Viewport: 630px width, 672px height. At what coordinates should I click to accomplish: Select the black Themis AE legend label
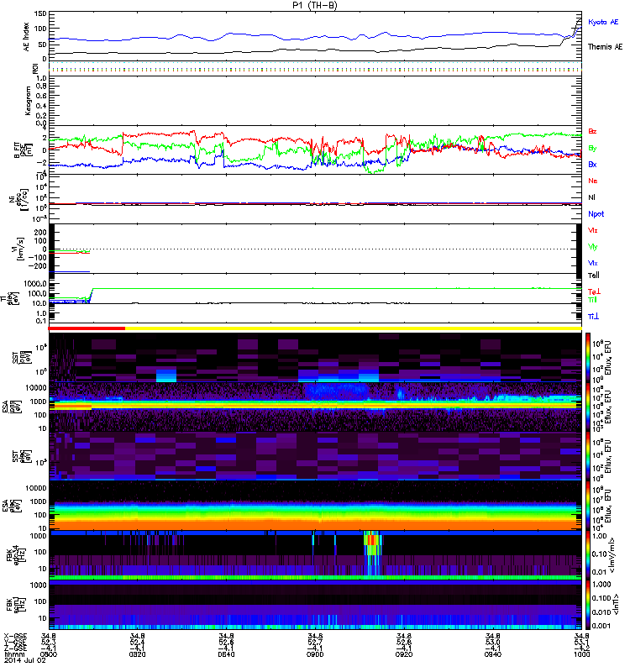click(x=605, y=47)
